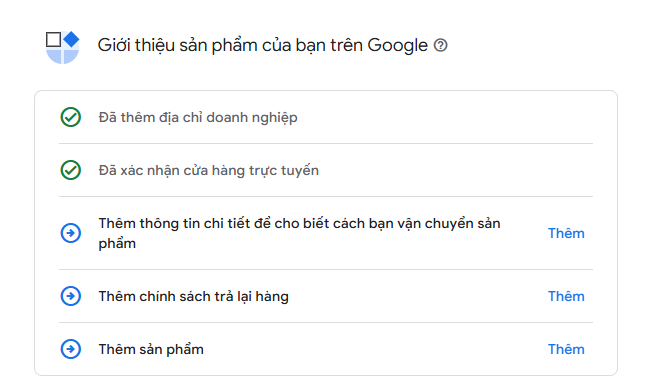The image size is (671, 386).
Task: Open the shipping details step text
Action: (299, 233)
